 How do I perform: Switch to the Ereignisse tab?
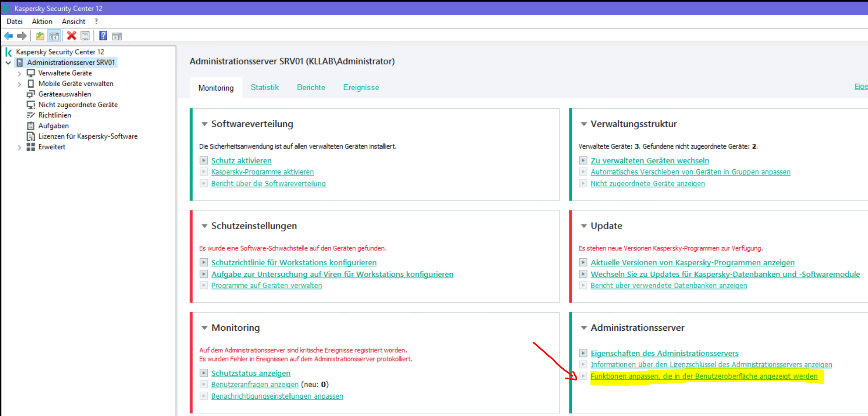point(361,87)
